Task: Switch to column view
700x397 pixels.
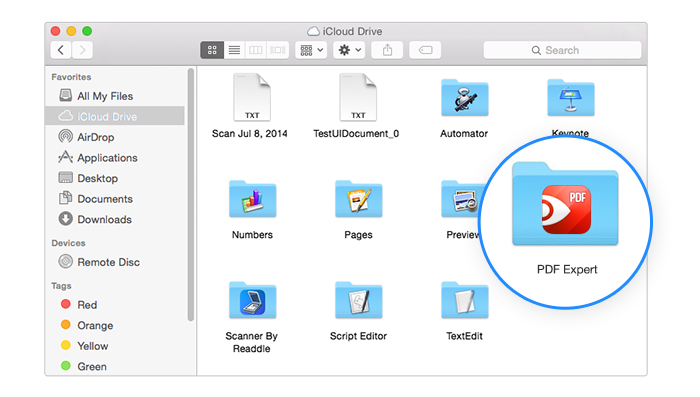Action: (255, 50)
